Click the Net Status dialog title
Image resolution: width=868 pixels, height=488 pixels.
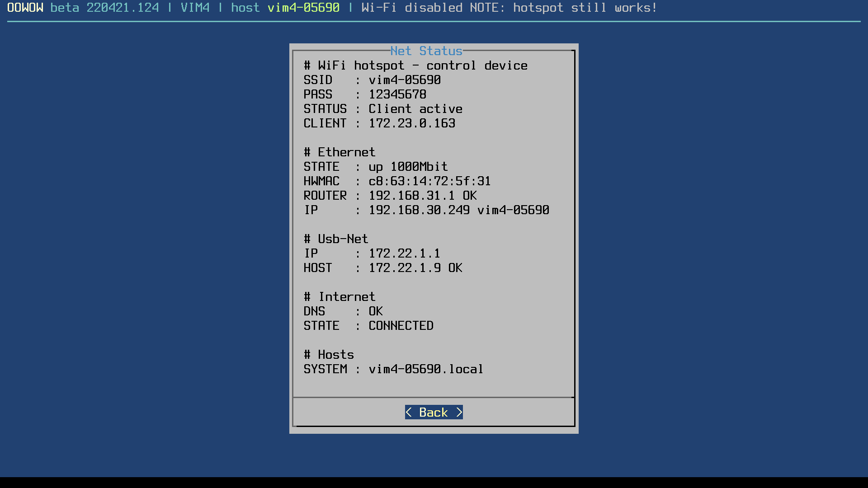pyautogui.click(x=426, y=51)
